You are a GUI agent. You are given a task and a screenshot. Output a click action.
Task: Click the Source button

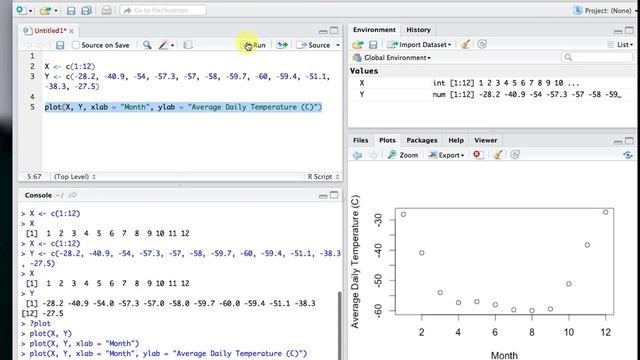313,45
